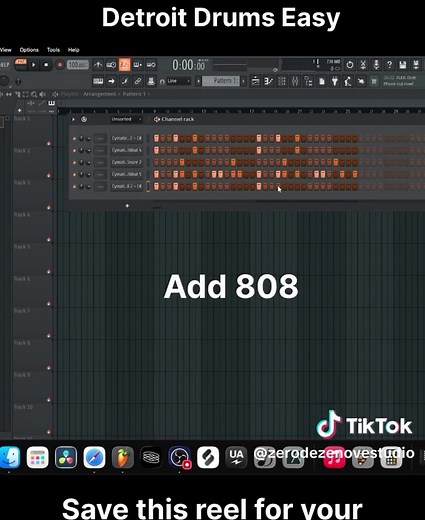This screenshot has width=425, height=520.
Task: Open the render/undo history icon on the top toolbar
Action: pyautogui.click(x=350, y=65)
